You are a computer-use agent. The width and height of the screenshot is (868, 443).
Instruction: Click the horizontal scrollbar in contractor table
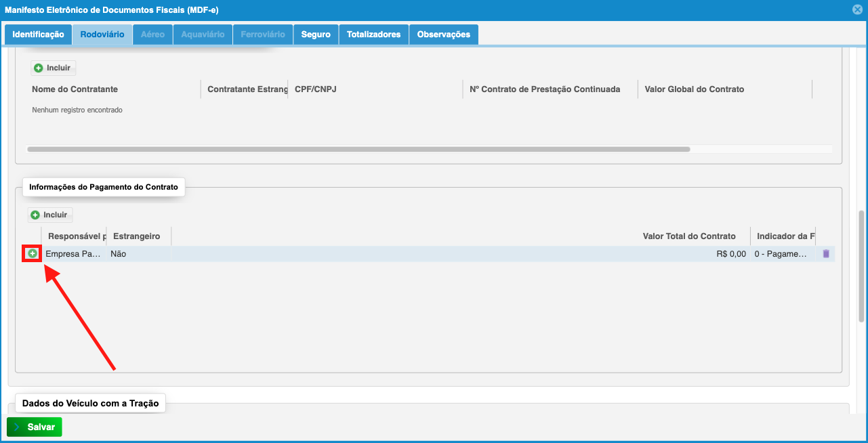tap(358, 149)
